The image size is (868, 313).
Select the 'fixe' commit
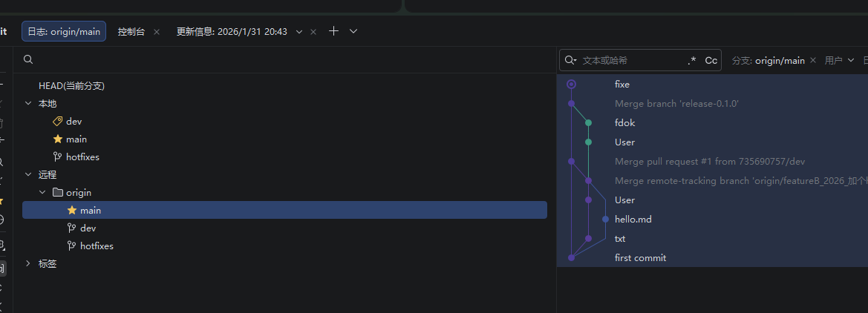point(622,84)
